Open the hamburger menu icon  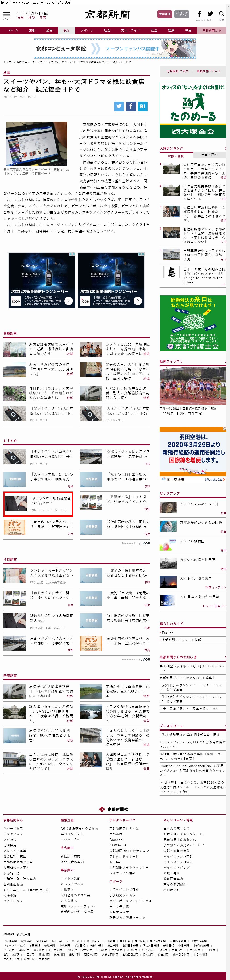coord(6,14)
